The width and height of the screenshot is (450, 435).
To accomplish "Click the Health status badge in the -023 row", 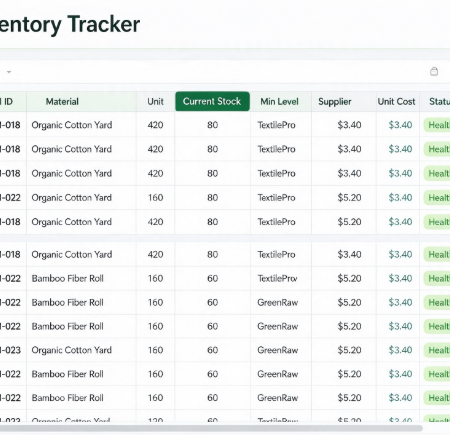I will [437, 350].
